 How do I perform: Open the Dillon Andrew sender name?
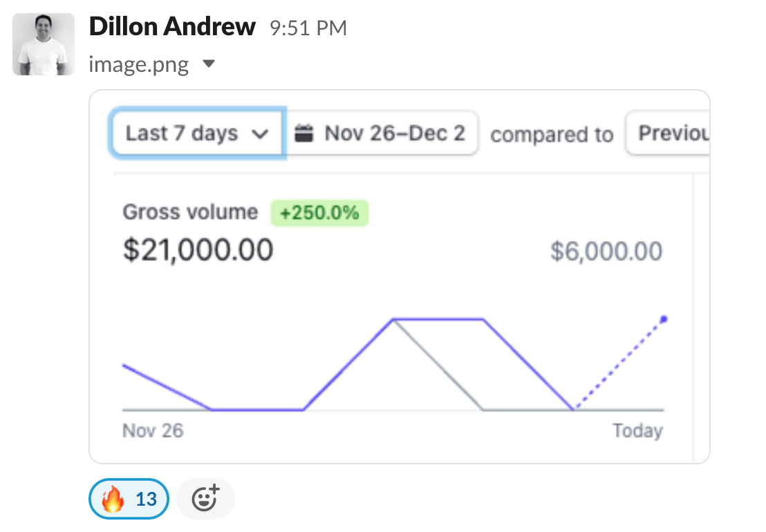tap(172, 28)
